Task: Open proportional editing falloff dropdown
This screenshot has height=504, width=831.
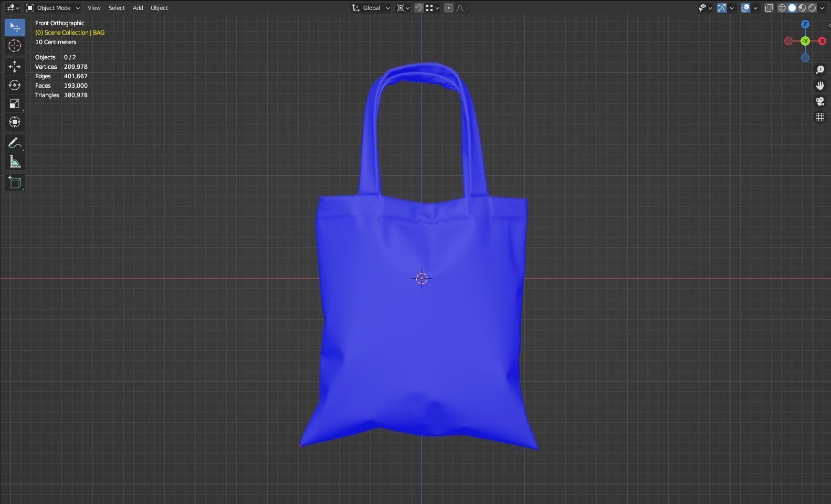Action: point(462,8)
